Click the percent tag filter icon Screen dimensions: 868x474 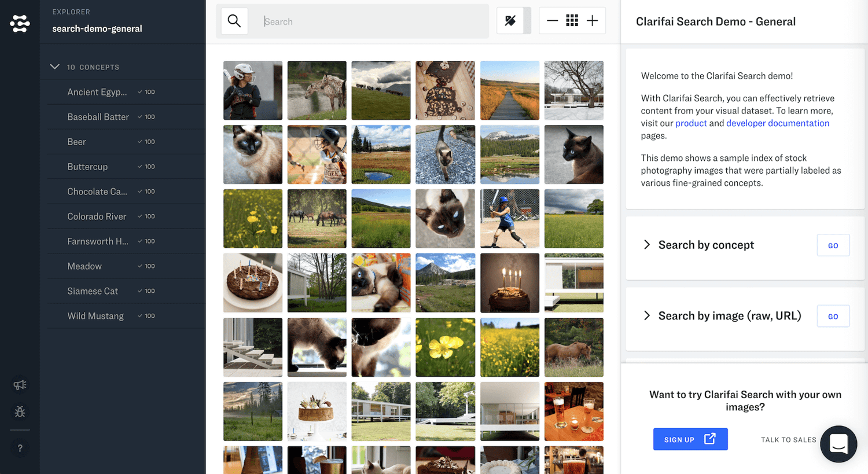tap(510, 21)
